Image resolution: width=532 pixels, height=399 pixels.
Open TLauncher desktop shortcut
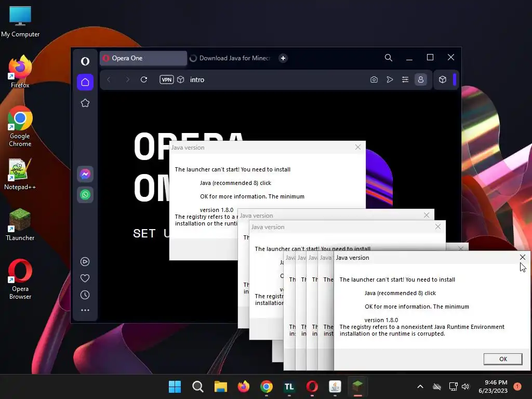pyautogui.click(x=20, y=224)
